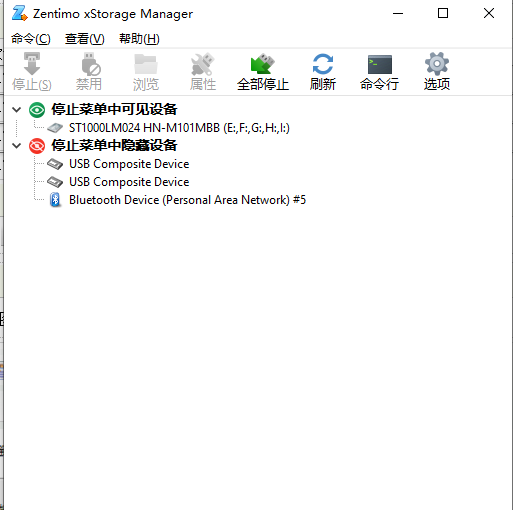Open the 命令行 command line tool
The image size is (513, 510).
(x=379, y=64)
